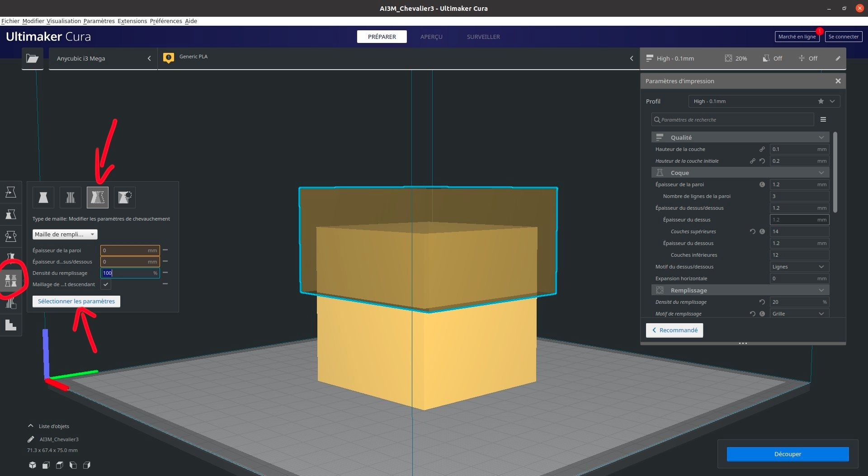The height and width of the screenshot is (476, 868).
Task: Click the Paramètres de recherche search field
Action: coord(732,119)
